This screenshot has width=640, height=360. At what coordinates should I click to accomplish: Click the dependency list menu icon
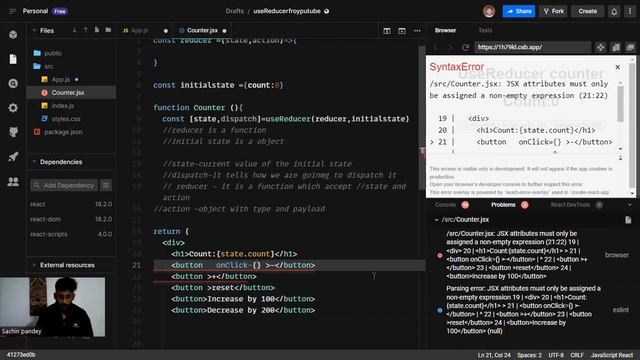[x=106, y=185]
